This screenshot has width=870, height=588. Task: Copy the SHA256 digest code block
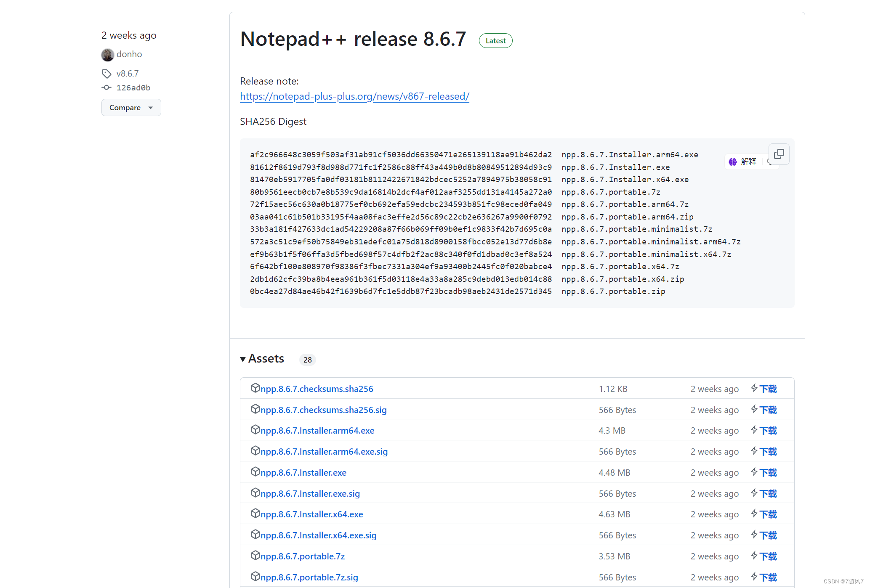[x=779, y=154]
